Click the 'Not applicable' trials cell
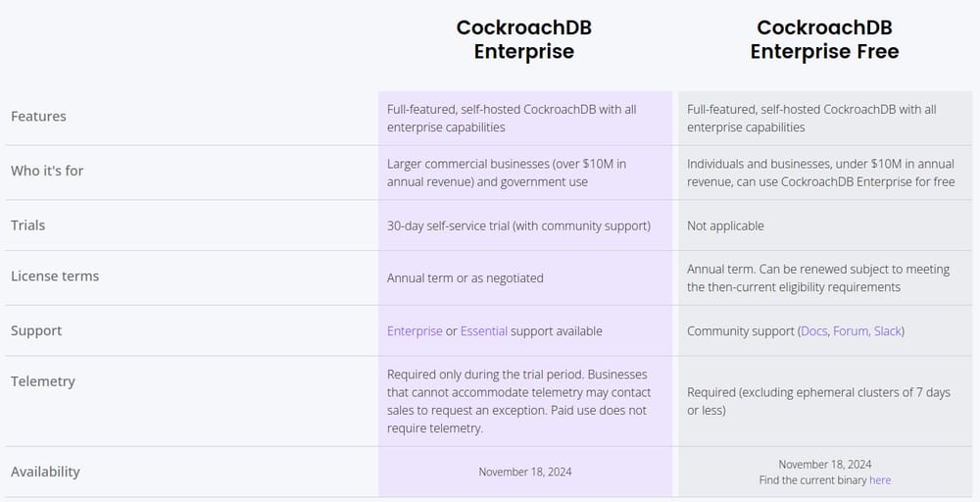This screenshot has width=980, height=502. [x=725, y=226]
